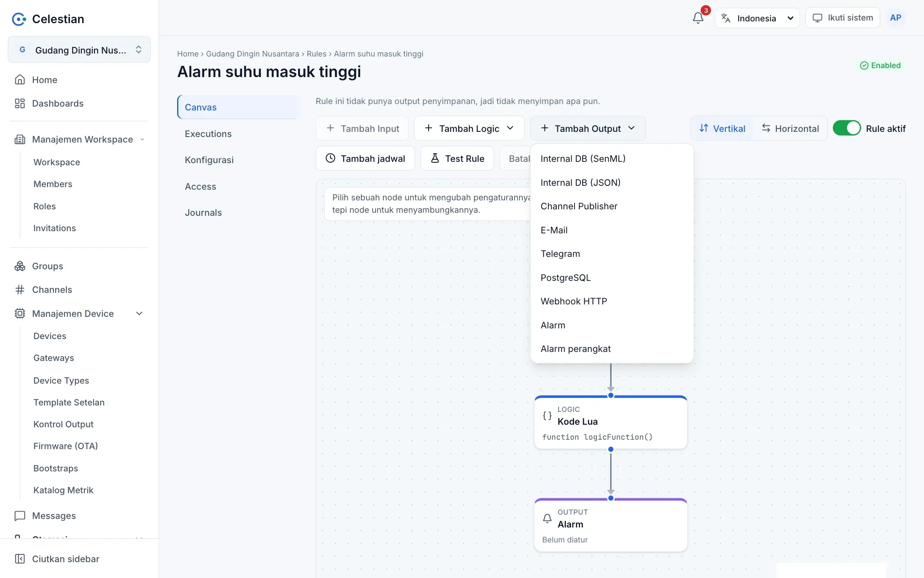Open the notifications bell

[x=698, y=18]
